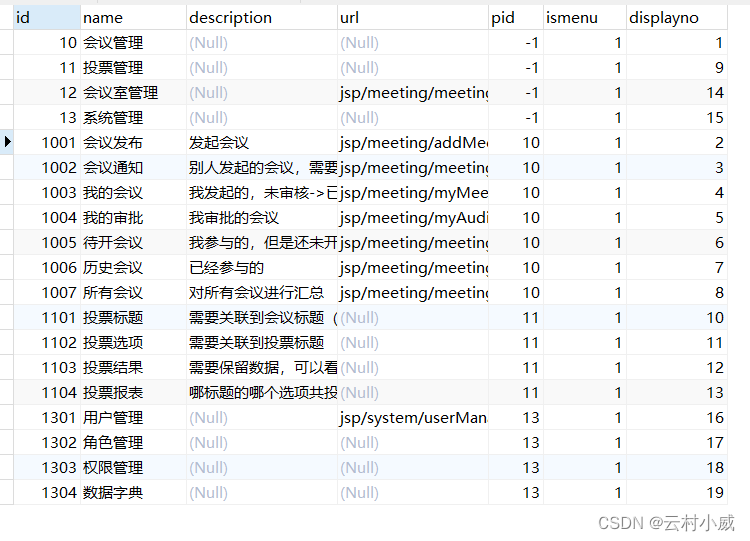Click the description column header
The image size is (750, 541).
[262, 18]
